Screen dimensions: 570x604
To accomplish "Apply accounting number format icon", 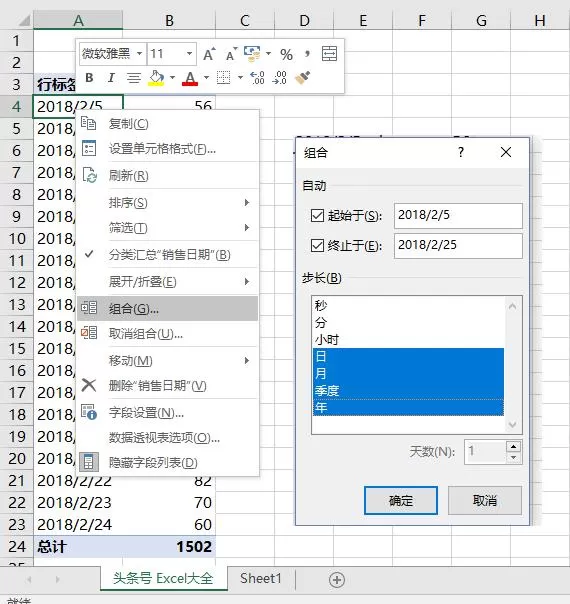I will click(252, 54).
